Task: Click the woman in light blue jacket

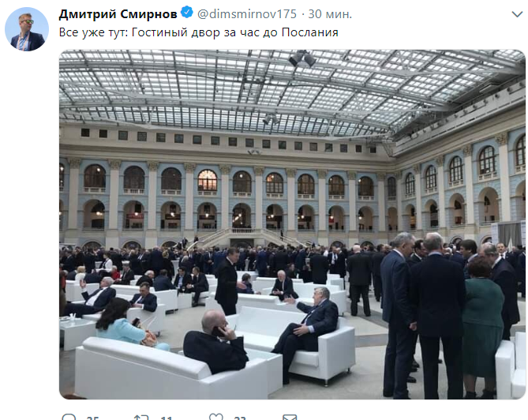Action: [126, 324]
